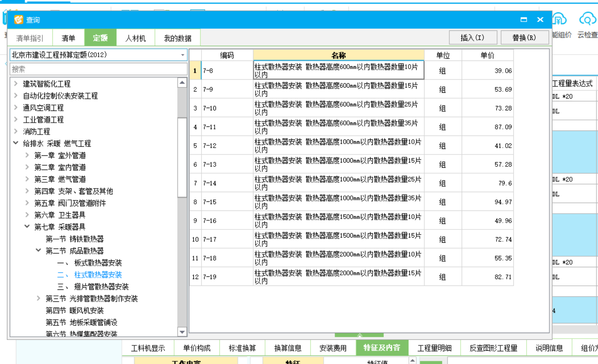Expand 第一章 室外管道
598x364 pixels.
(x=27, y=155)
